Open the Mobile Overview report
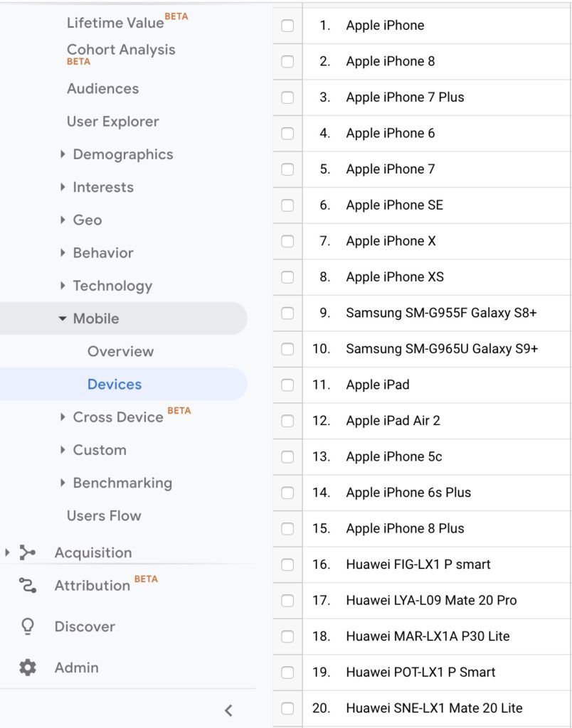This screenshot has width=572, height=728. pos(120,351)
